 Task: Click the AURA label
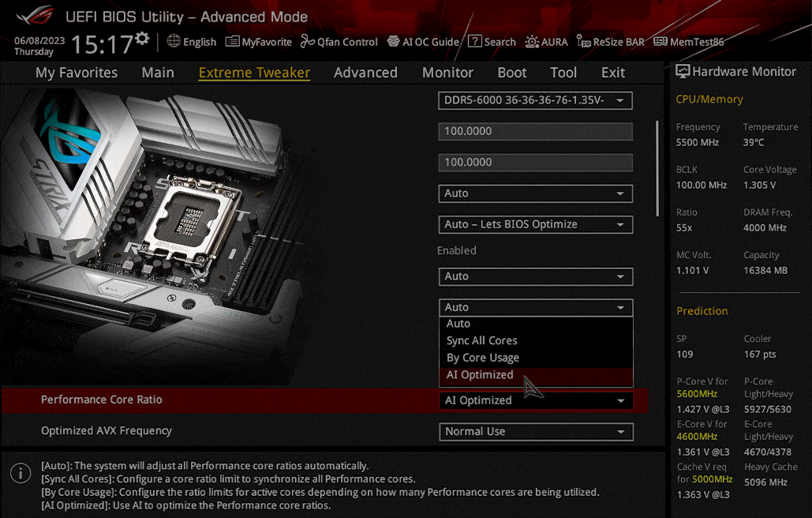[555, 42]
